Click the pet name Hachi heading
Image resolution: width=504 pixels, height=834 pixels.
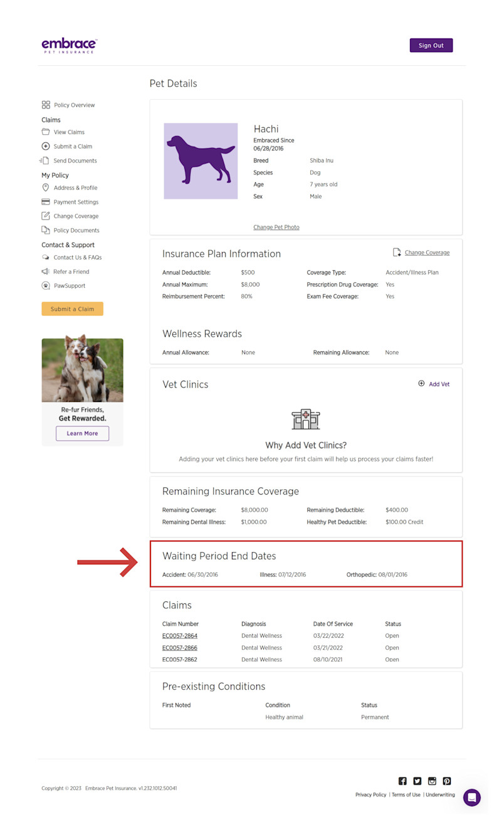tap(266, 129)
